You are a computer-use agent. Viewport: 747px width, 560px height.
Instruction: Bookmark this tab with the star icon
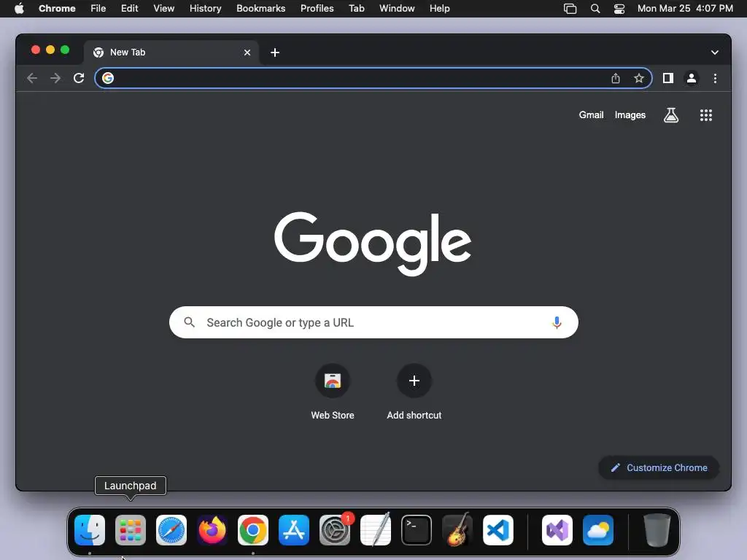pyautogui.click(x=639, y=78)
